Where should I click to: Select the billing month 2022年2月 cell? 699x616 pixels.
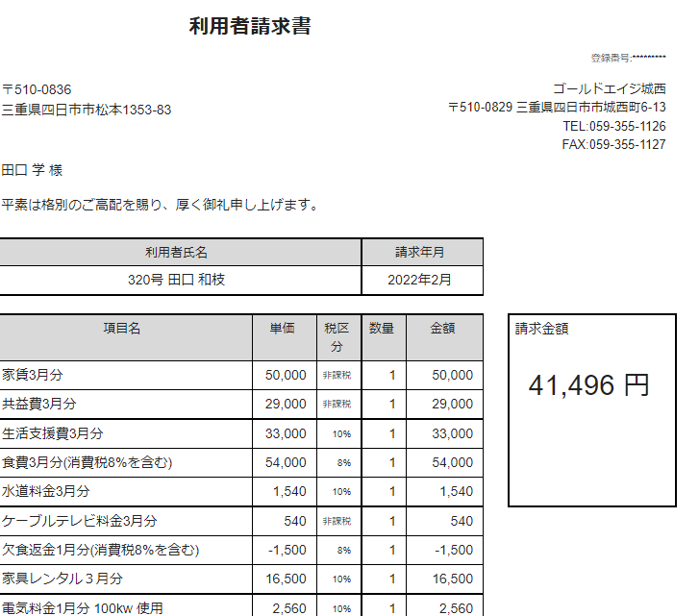(419, 281)
